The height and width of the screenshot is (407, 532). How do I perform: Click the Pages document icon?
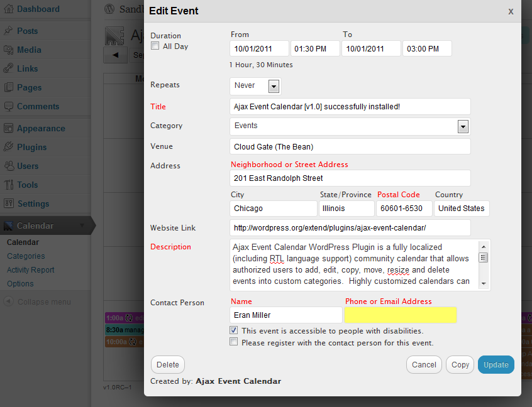tap(8, 87)
